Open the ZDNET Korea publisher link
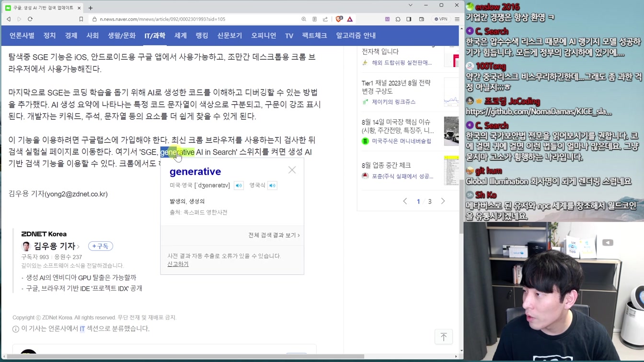 (44, 234)
